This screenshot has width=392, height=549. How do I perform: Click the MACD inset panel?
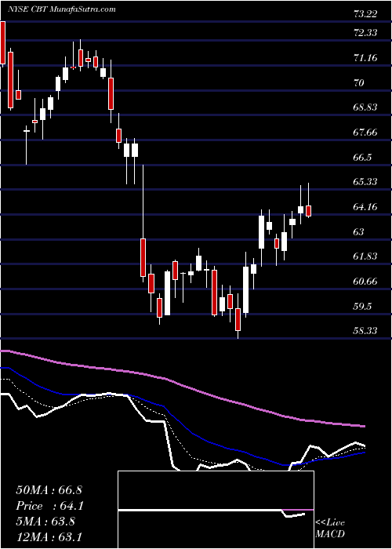216,510
